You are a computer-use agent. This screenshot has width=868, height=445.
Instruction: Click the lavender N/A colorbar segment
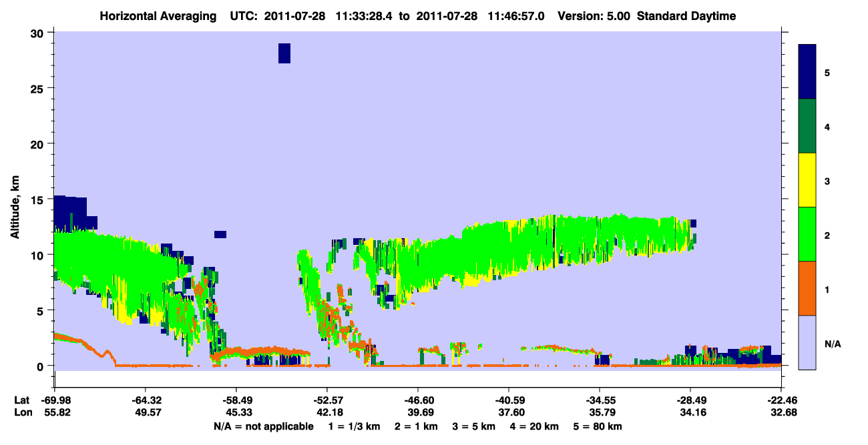[807, 342]
